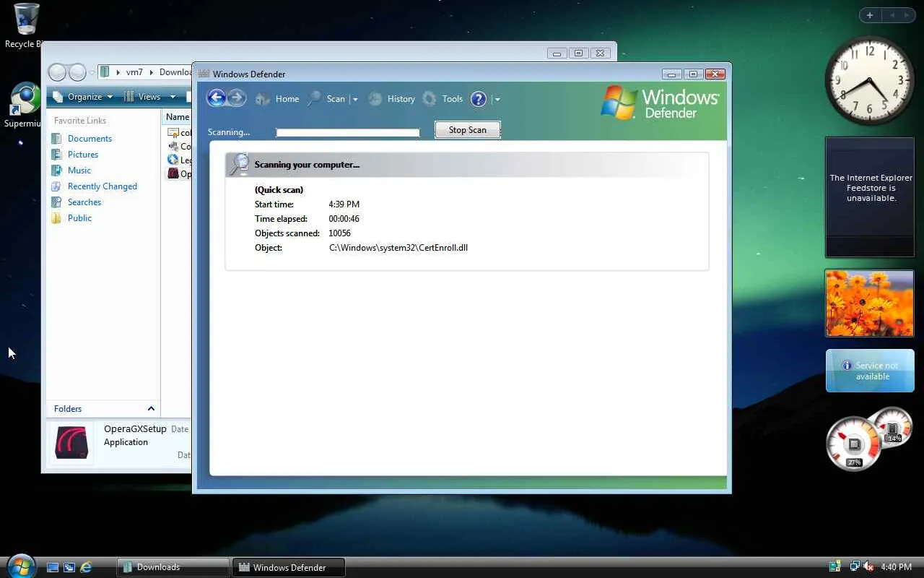Open Windows Defender Home page

point(277,99)
